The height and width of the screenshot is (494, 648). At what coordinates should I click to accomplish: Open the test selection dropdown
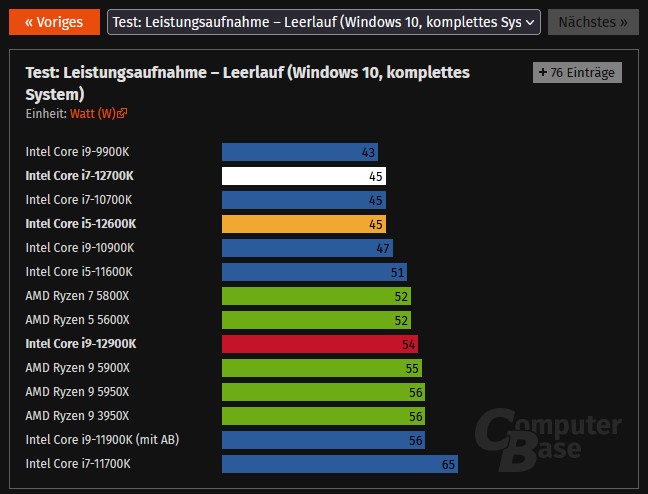point(324,22)
